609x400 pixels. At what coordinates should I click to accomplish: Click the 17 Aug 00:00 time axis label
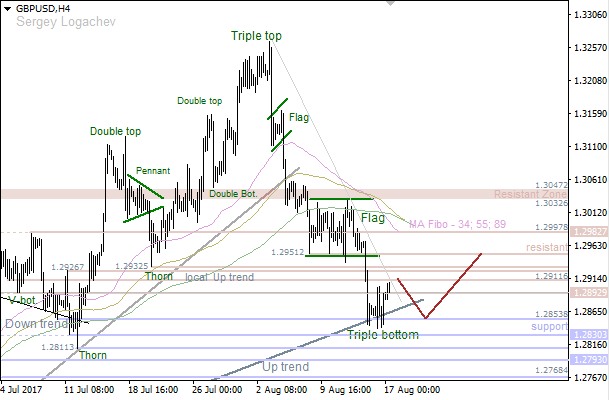click(412, 388)
